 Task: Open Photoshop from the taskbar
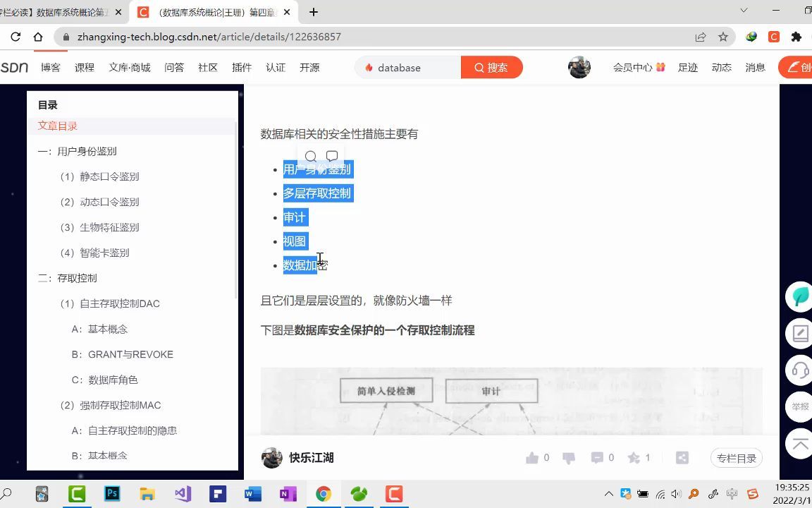111,494
